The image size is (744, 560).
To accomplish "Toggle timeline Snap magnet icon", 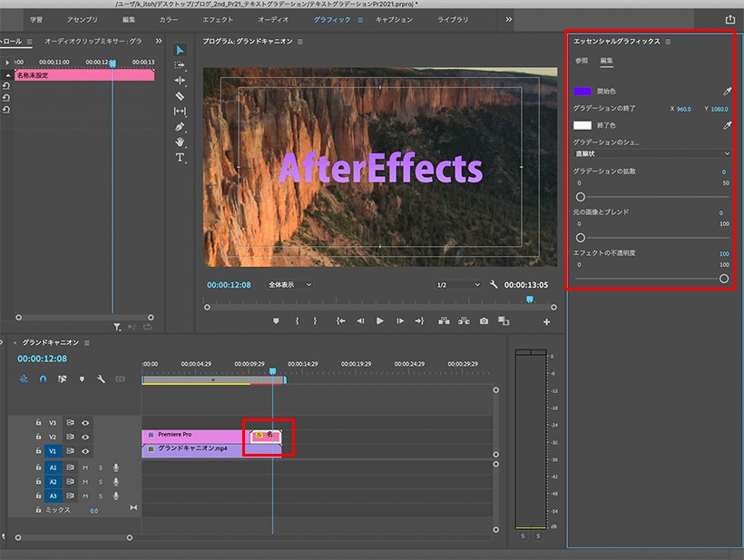I will point(43,379).
